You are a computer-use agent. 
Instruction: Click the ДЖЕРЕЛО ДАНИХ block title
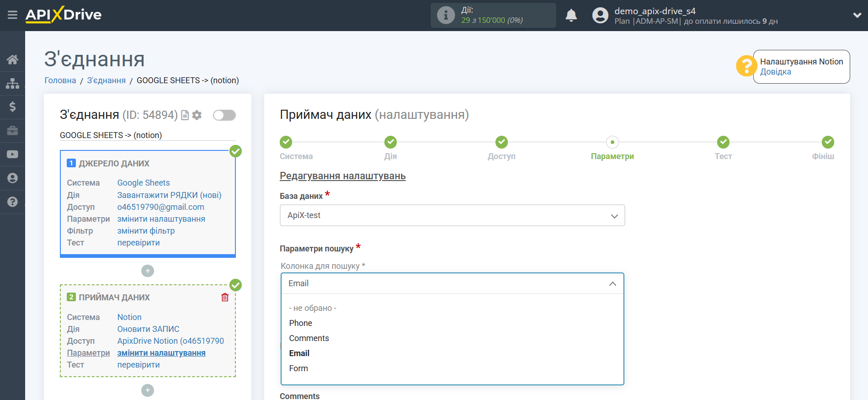(x=114, y=164)
